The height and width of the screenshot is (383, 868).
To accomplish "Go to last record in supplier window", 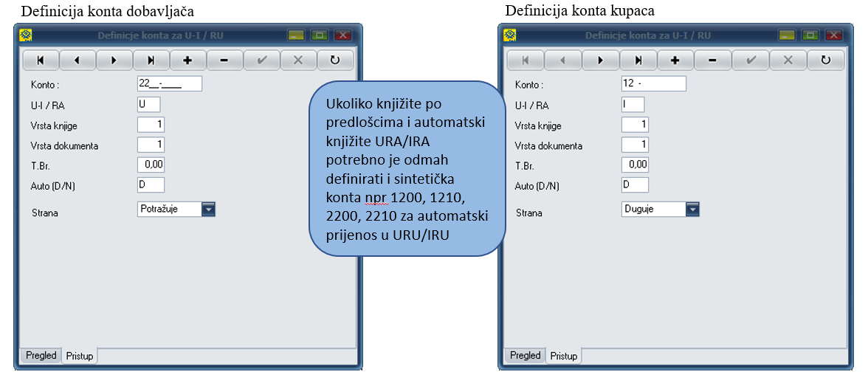I will (x=151, y=60).
